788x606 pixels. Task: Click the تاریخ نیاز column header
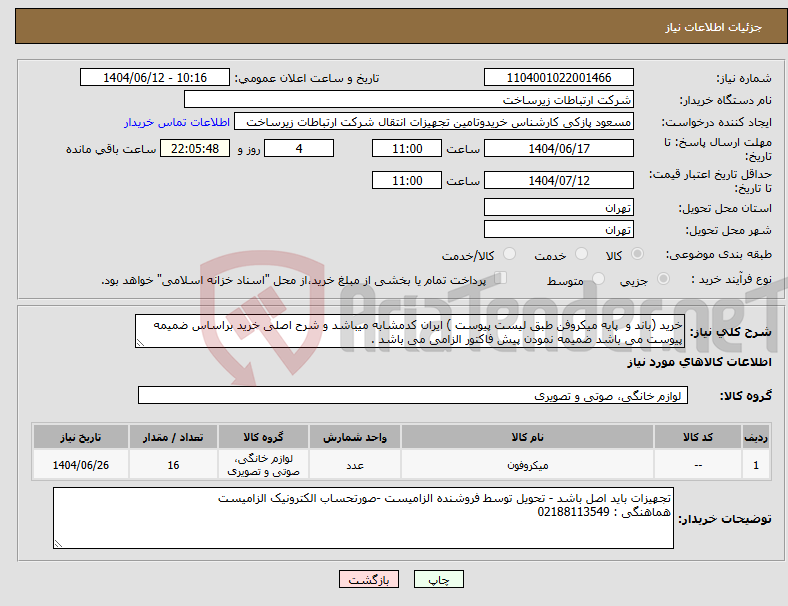(x=81, y=437)
